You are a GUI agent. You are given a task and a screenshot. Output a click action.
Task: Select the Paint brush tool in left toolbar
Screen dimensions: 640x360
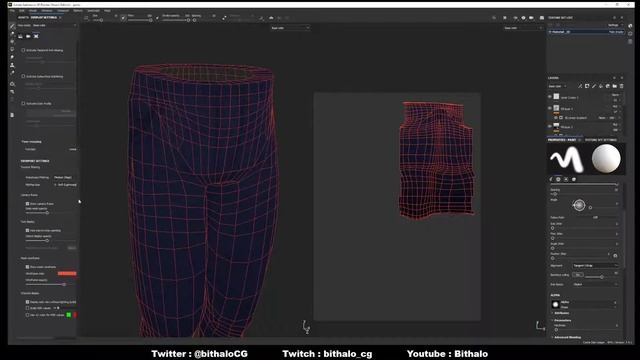click(12, 26)
